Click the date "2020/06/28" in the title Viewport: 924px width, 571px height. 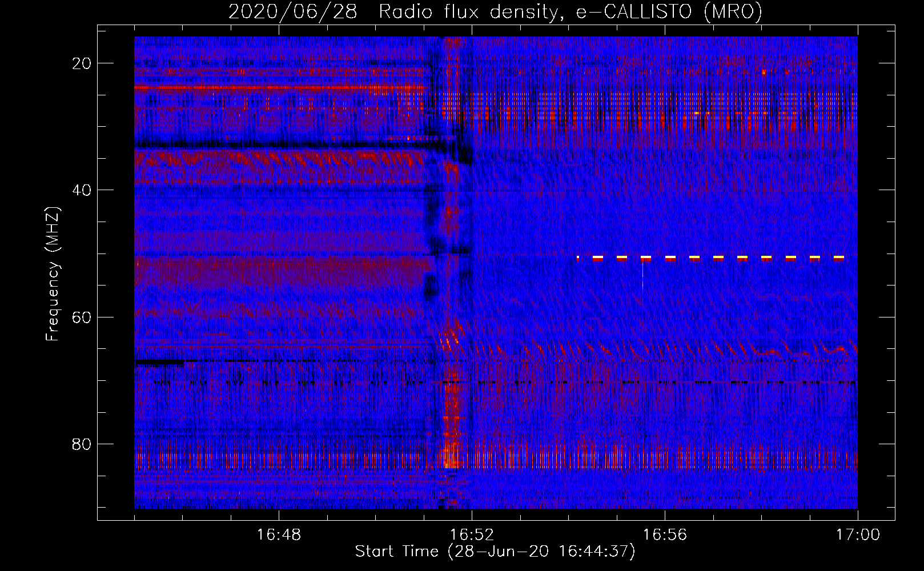coord(293,12)
